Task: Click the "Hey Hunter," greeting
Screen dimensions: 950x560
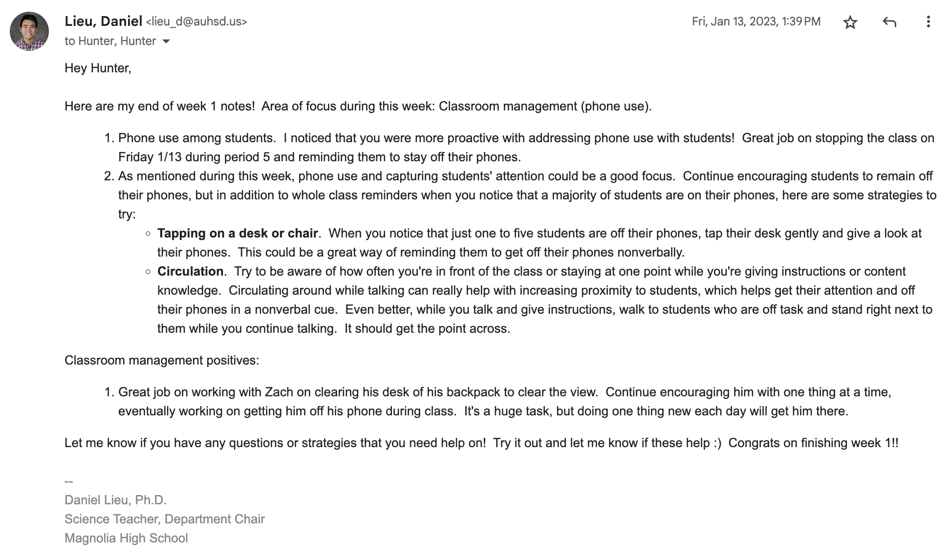Action: 98,68
